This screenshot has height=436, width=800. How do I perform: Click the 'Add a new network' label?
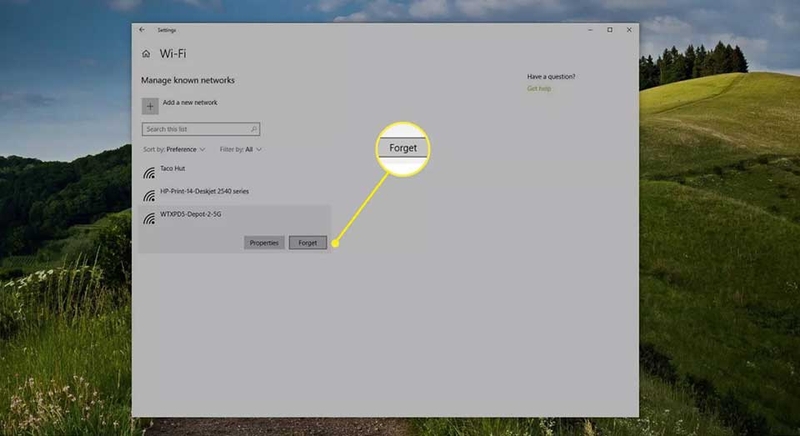190,102
